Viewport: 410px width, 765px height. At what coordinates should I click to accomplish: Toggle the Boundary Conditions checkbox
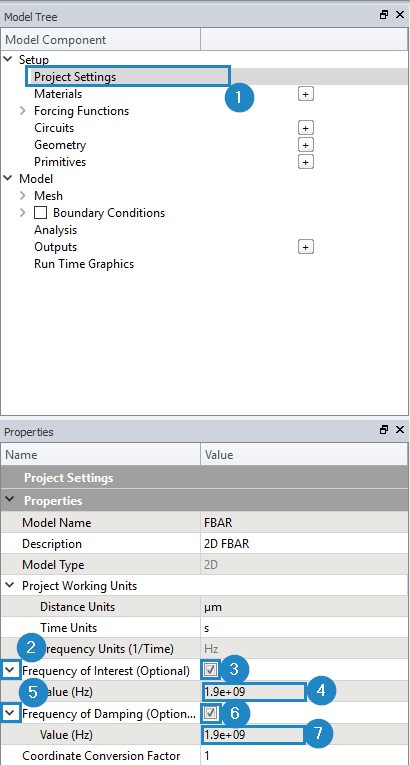(x=41, y=213)
